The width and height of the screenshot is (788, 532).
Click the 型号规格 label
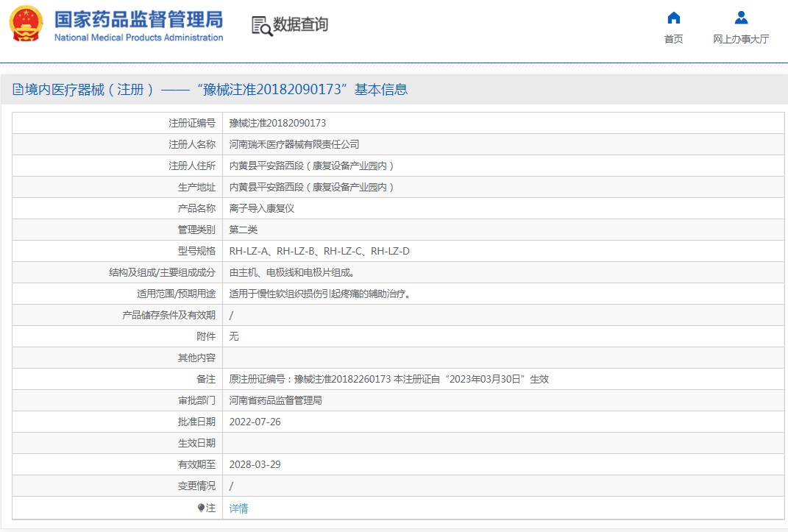(196, 251)
